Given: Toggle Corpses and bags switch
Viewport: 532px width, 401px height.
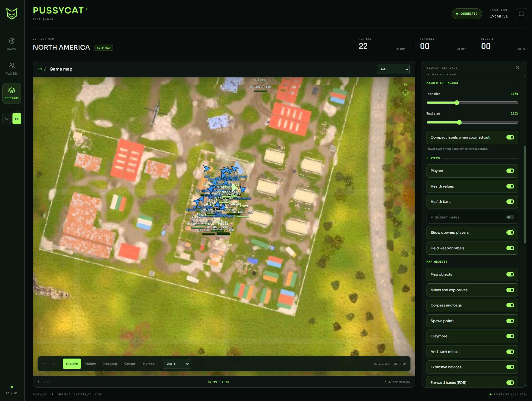Looking at the screenshot, I should 510,305.
